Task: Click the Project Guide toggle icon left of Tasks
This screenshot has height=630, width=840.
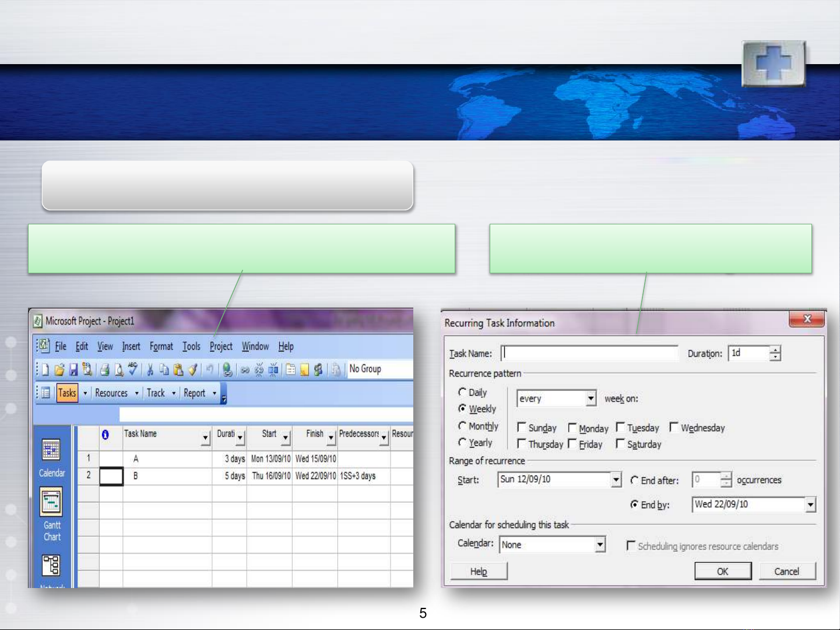Action: coord(45,393)
